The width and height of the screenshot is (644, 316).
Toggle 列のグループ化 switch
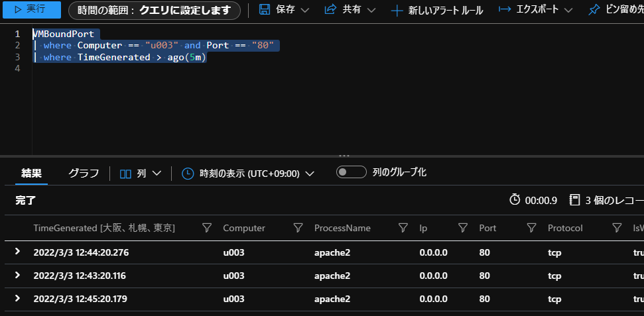click(x=351, y=172)
